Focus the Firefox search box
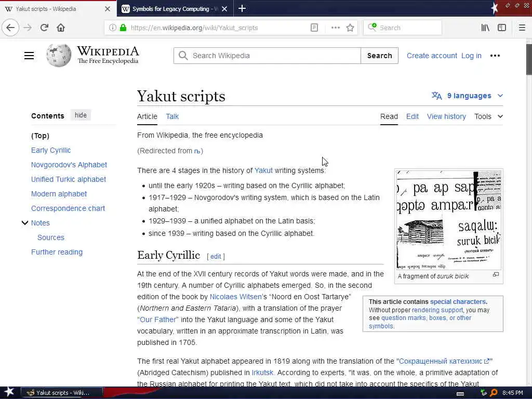This screenshot has height=399, width=532. click(403, 28)
